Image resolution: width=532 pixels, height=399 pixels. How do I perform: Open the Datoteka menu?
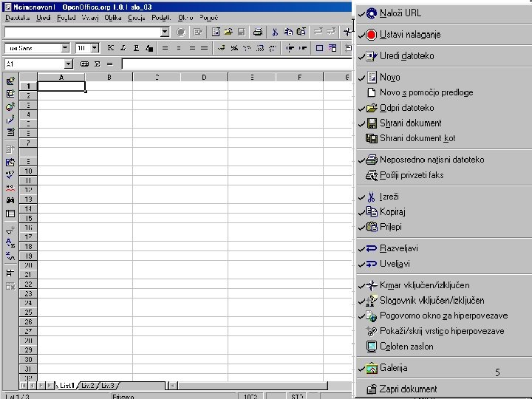coord(18,18)
